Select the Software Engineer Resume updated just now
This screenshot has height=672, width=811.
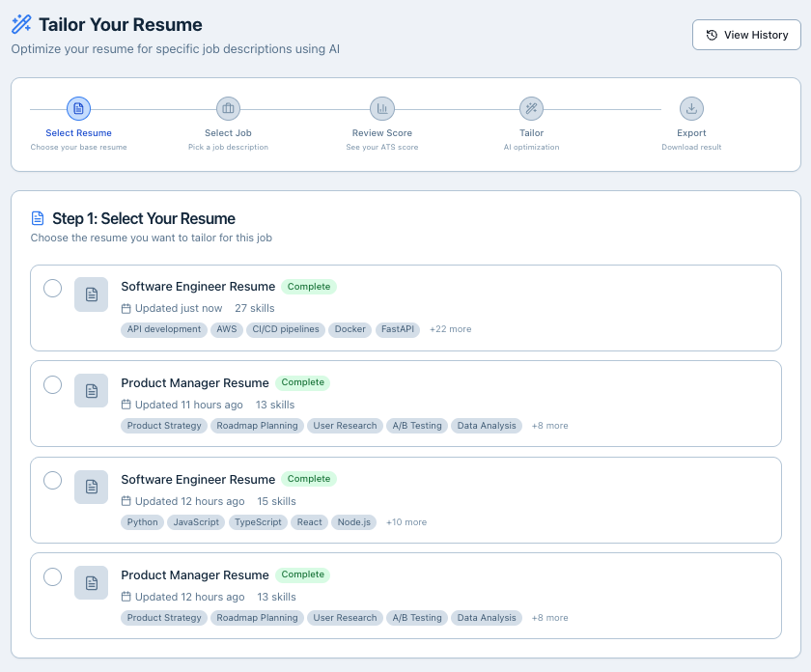(53, 289)
